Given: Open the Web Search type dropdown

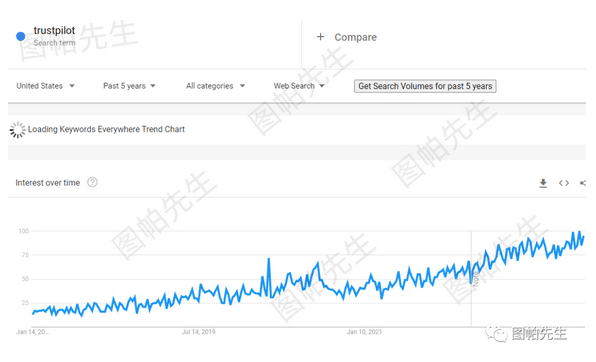Looking at the screenshot, I should tap(299, 86).
